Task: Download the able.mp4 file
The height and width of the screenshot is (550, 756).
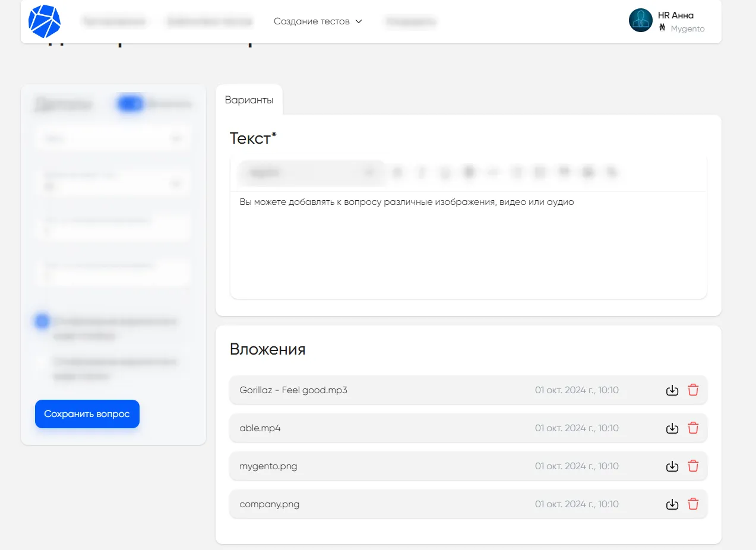Action: coord(672,428)
